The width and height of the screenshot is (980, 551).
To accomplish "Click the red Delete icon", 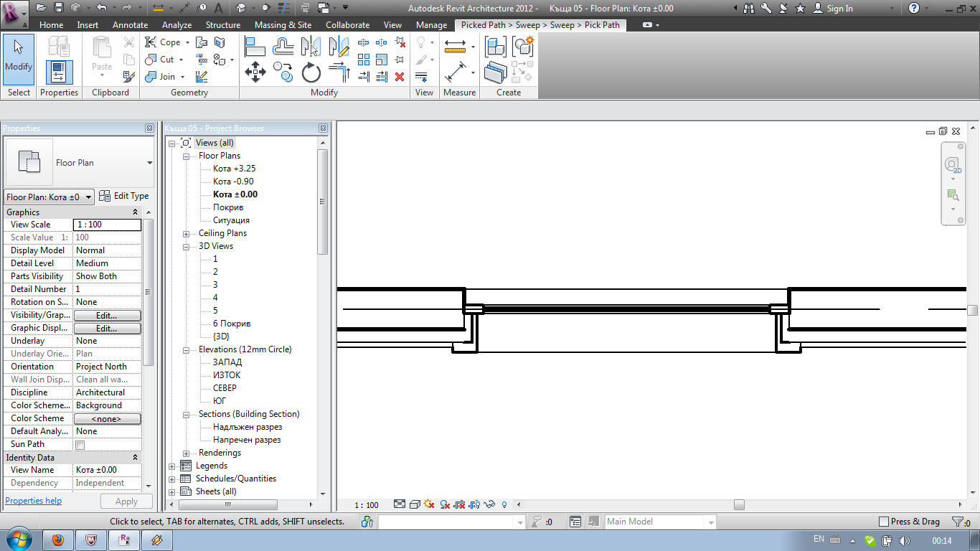I will pos(400,77).
